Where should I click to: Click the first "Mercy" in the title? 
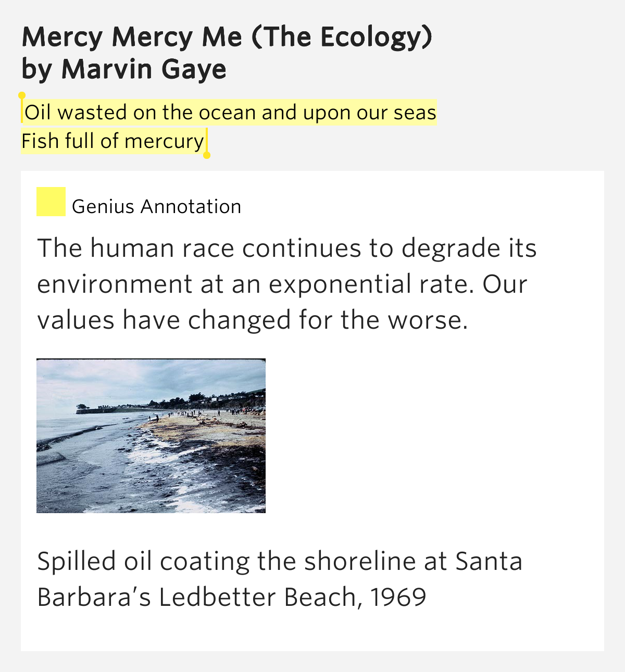63,37
